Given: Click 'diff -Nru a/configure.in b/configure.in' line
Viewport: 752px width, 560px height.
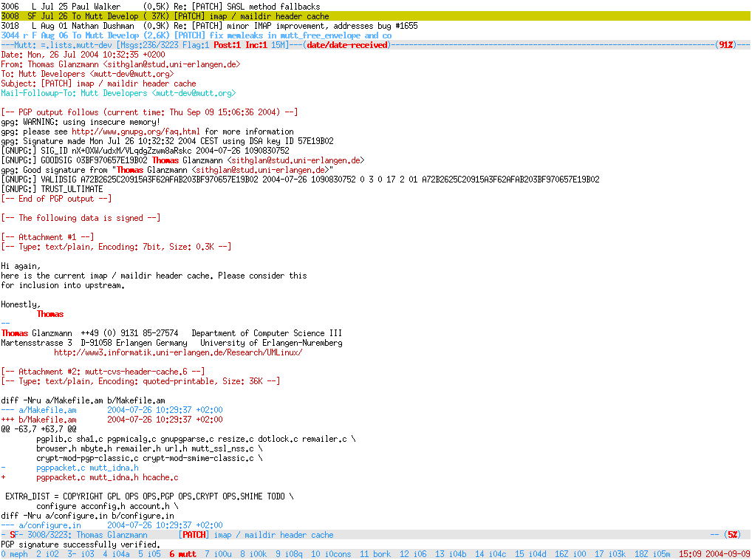Looking at the screenshot, I should 87,516.
